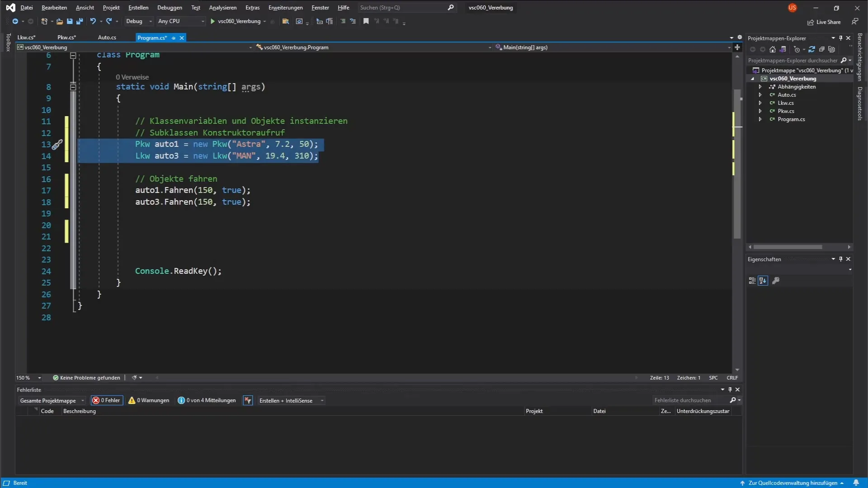Click the New Project icon in toolbar
Screen dimensions: 868x488
[x=44, y=21]
